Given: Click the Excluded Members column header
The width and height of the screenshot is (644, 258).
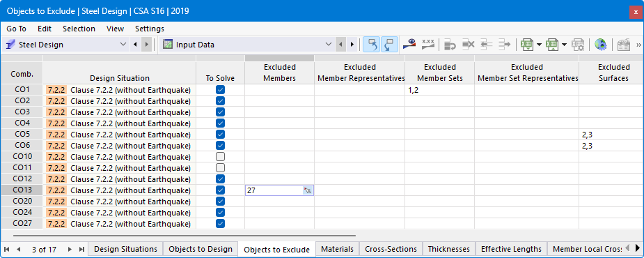Looking at the screenshot, I should (x=280, y=73).
